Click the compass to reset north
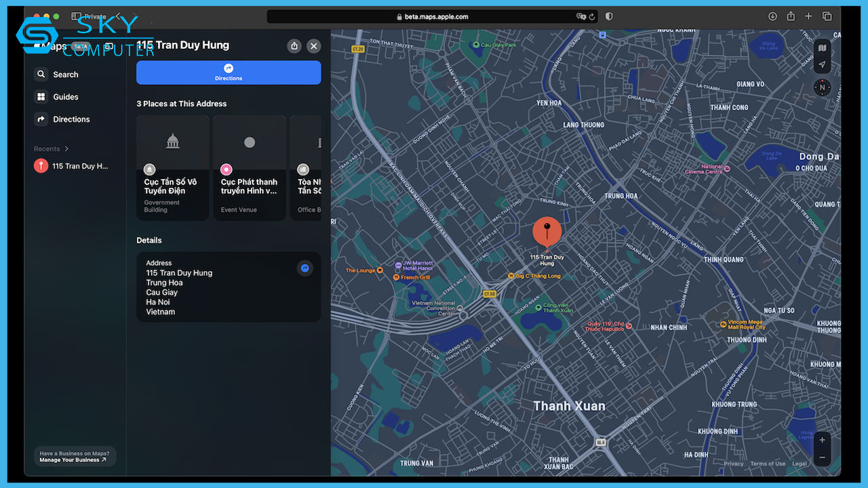The width and height of the screenshot is (868, 488). 822,87
